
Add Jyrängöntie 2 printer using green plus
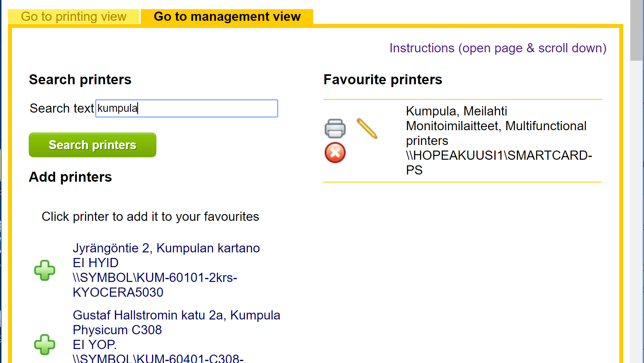coord(45,270)
